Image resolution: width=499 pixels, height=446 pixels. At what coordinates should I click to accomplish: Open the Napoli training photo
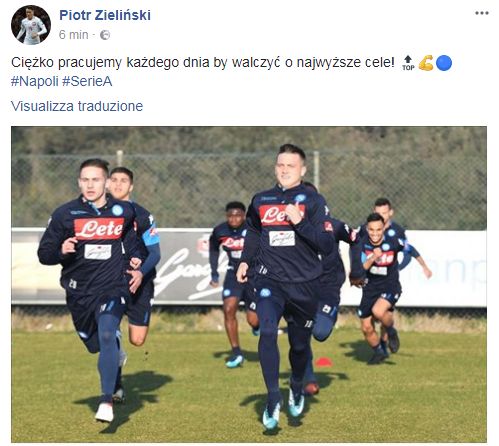point(249,284)
